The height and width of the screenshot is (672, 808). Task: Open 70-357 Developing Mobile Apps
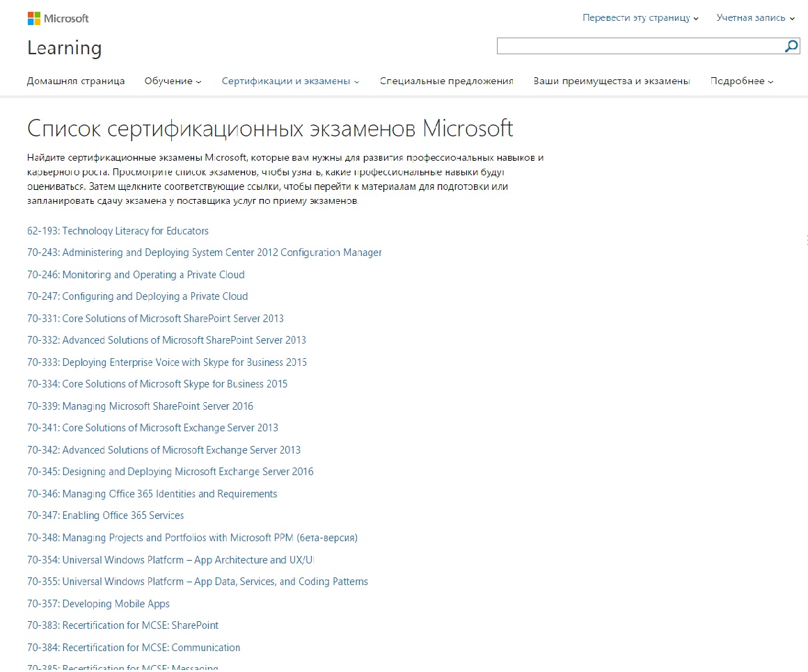[x=98, y=603]
